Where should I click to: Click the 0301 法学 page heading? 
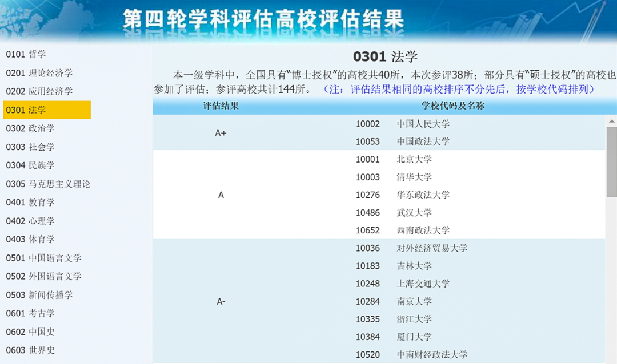(385, 56)
